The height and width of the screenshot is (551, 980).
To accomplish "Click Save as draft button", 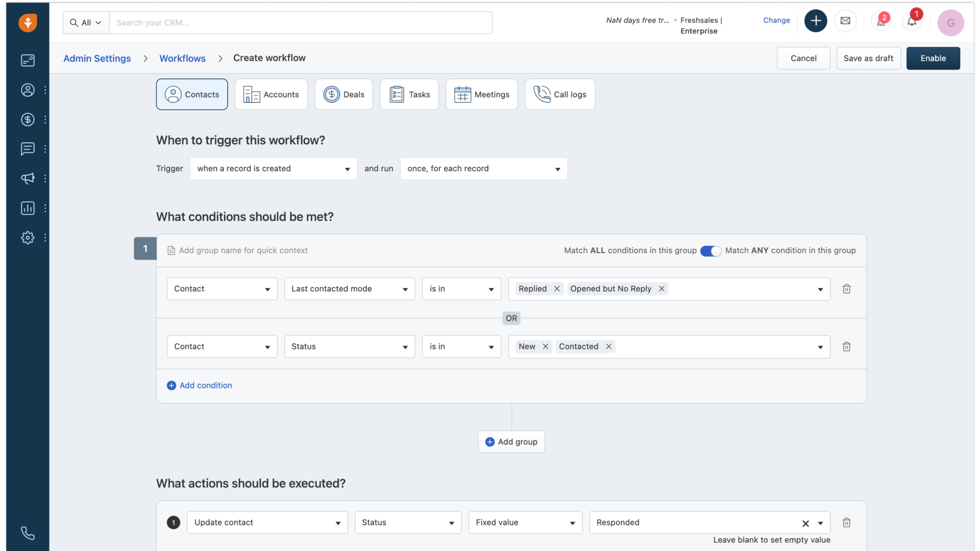I will (868, 58).
